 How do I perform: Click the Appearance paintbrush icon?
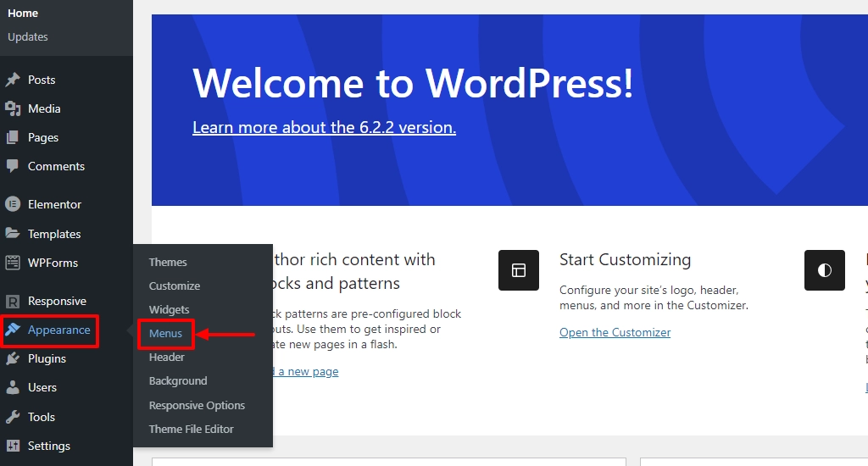[13, 330]
